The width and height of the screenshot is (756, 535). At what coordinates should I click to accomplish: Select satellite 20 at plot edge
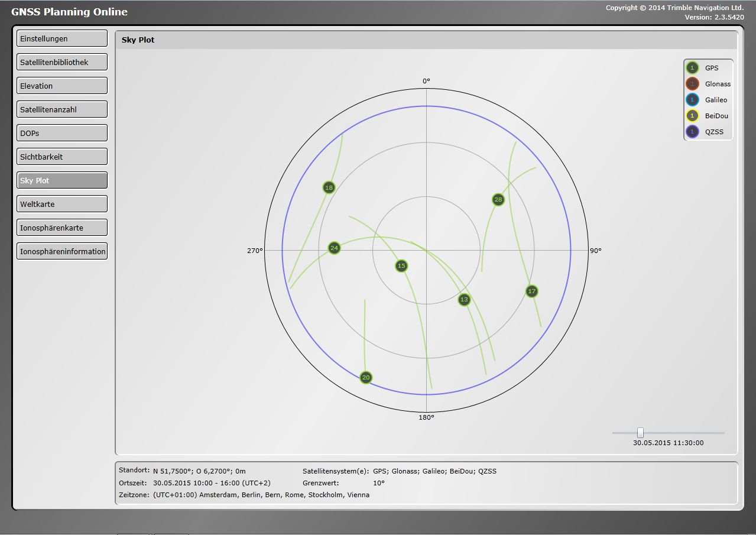[x=366, y=378]
